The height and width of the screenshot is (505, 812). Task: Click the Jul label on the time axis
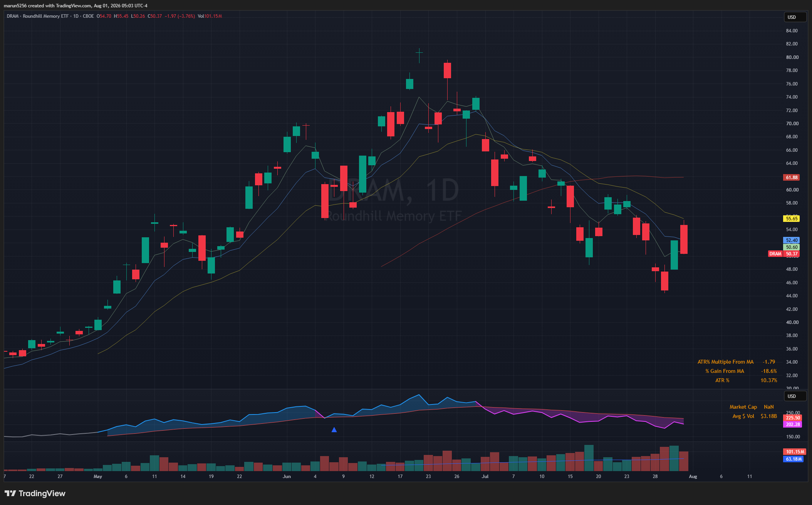tap(485, 476)
